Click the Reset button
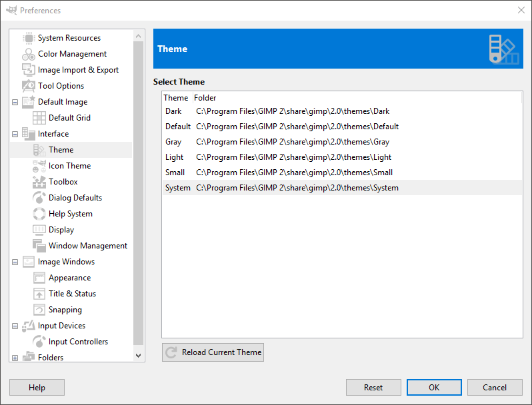Screen dimensions: 532x405 coord(373,388)
